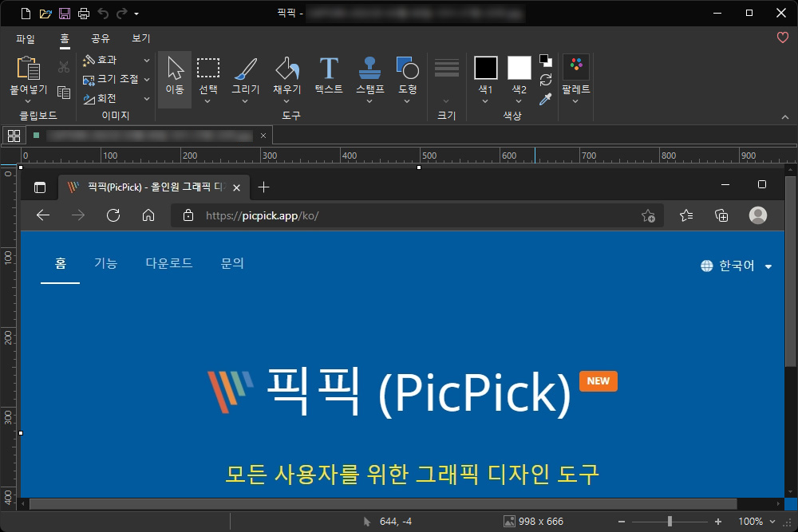Expand the 스탬프 dropdown arrow
Screen dimensions: 798x532
(x=369, y=101)
